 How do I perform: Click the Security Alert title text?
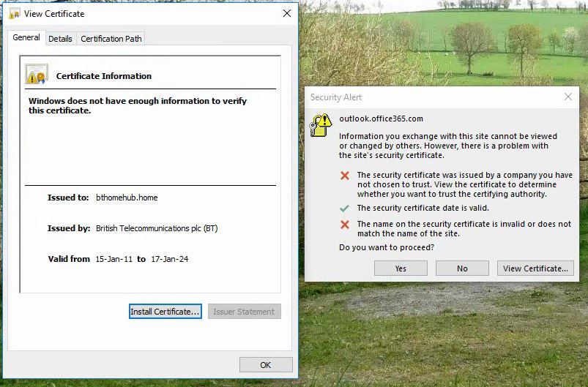(336, 97)
